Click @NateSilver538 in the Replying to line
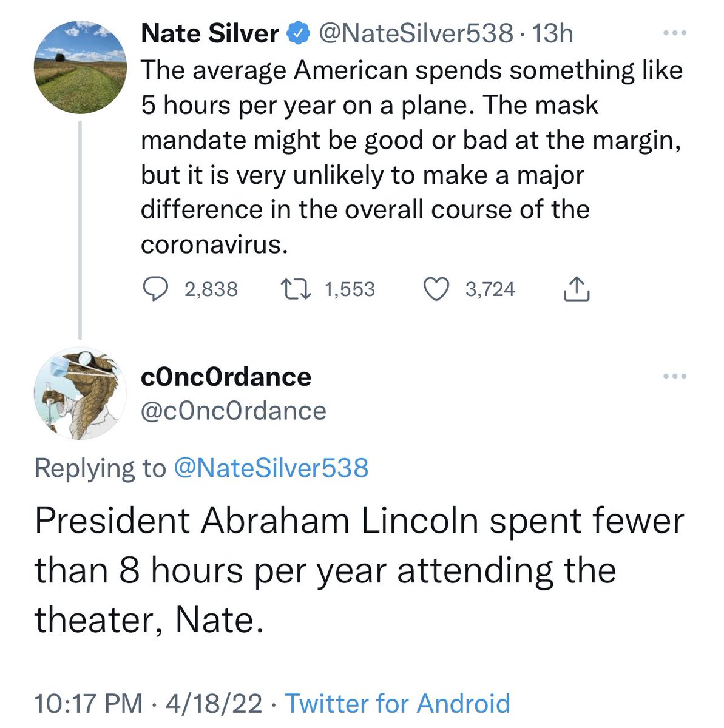The width and height of the screenshot is (724, 728). tap(271, 468)
